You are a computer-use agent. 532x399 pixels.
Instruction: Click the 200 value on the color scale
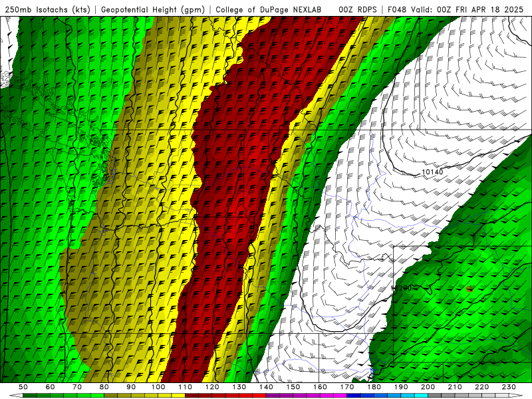tap(428, 387)
